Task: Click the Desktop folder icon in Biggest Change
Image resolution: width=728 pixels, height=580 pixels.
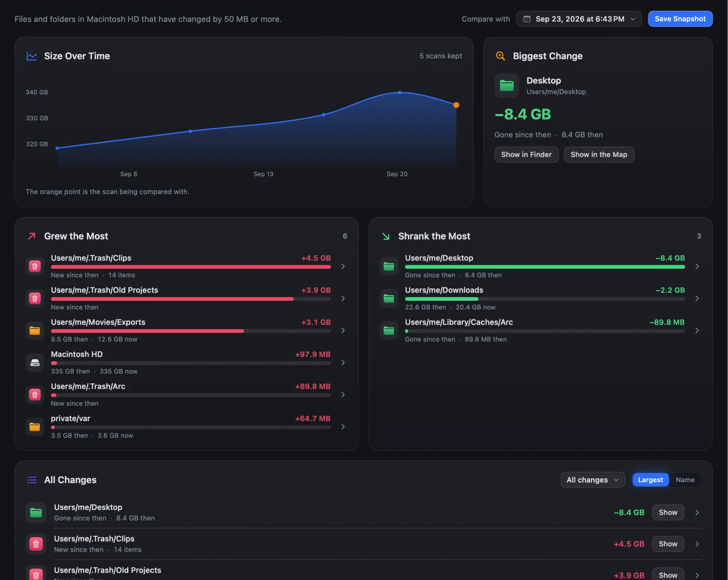Action: pyautogui.click(x=507, y=86)
